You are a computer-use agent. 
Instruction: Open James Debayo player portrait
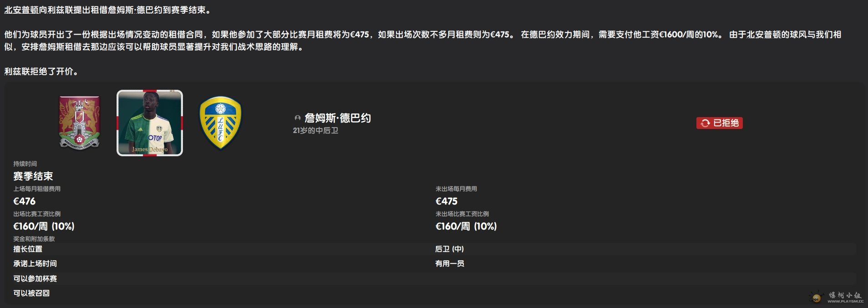pos(150,123)
